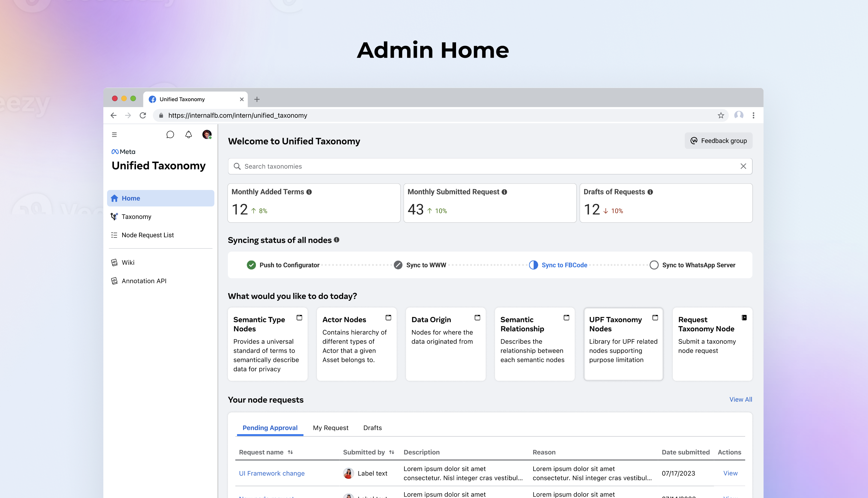Click the search magnifier icon
This screenshot has height=498, width=868.
[x=237, y=166]
